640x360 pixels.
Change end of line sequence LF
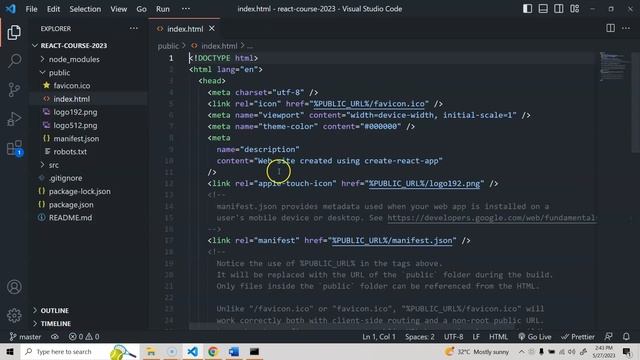[476, 337]
